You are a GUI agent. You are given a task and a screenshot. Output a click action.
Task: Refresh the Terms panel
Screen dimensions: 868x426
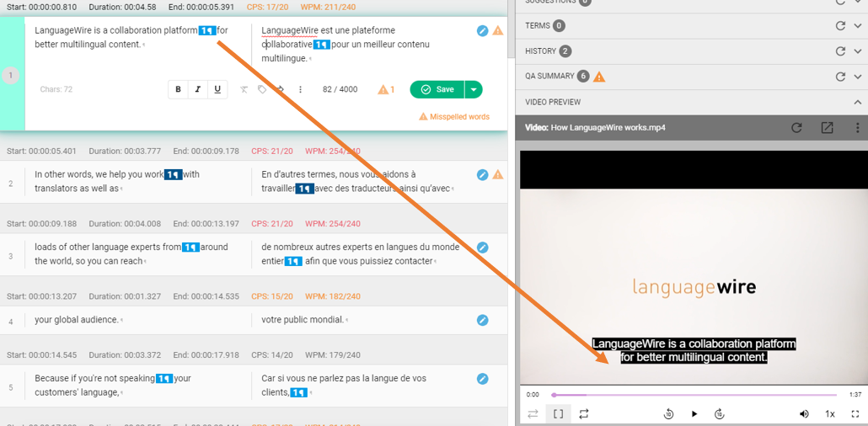tap(840, 26)
